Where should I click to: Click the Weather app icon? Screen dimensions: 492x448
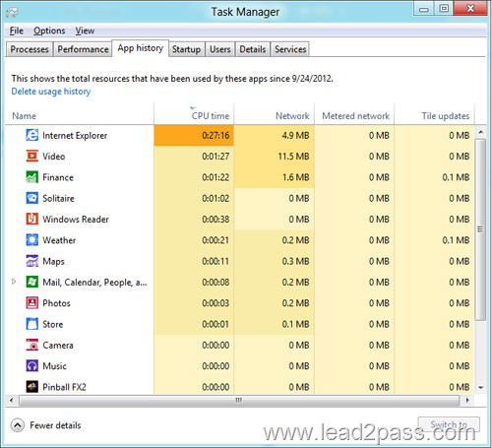point(31,240)
